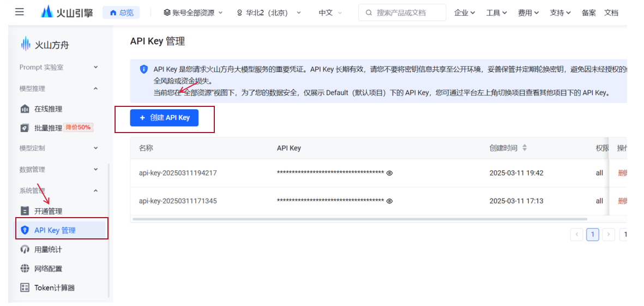Image resolution: width=644 pixels, height=306 pixels.
Task: Click the 开通管理 clipboard icon
Action: pos(25,211)
